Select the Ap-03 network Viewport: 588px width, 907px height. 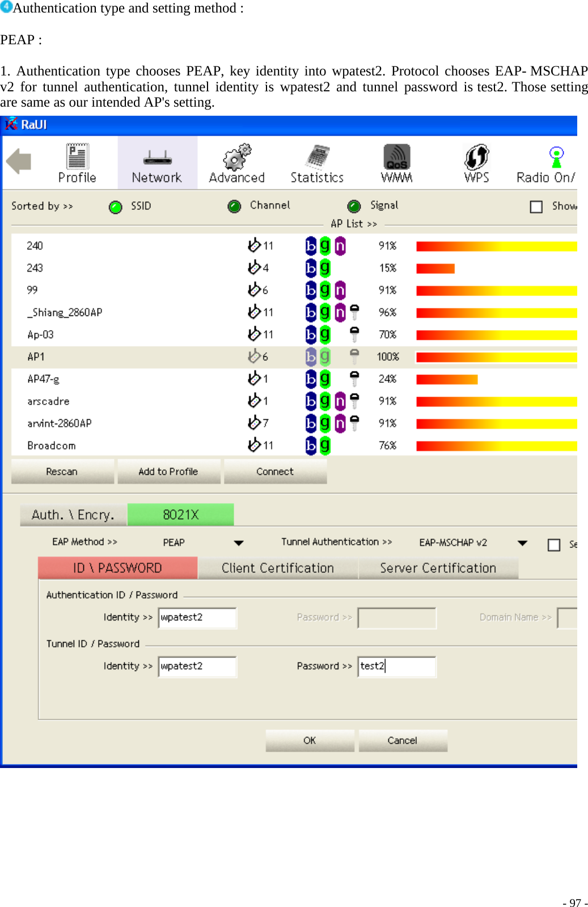294,335
